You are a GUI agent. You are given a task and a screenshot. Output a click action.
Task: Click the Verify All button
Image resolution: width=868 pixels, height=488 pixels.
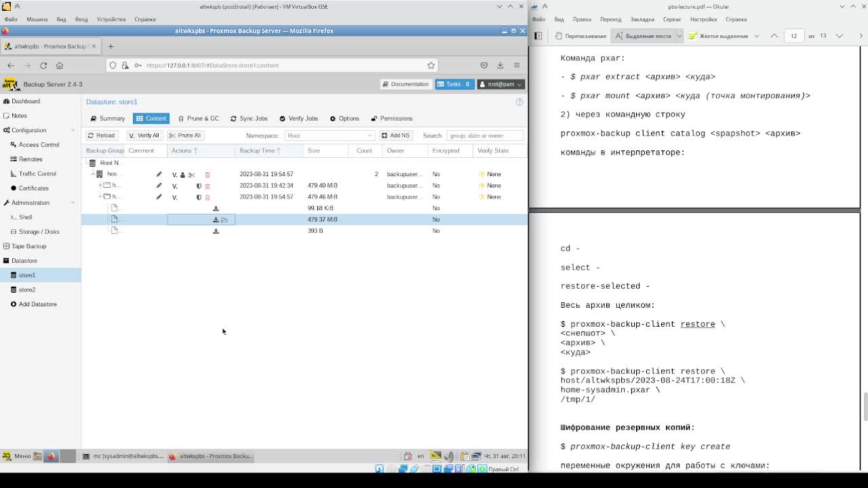(x=144, y=136)
